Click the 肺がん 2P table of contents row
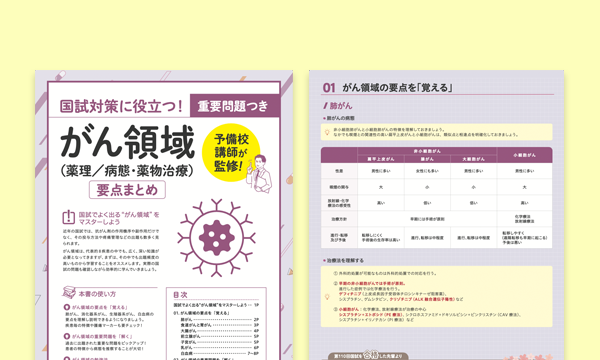The image size is (600, 360). [220, 319]
